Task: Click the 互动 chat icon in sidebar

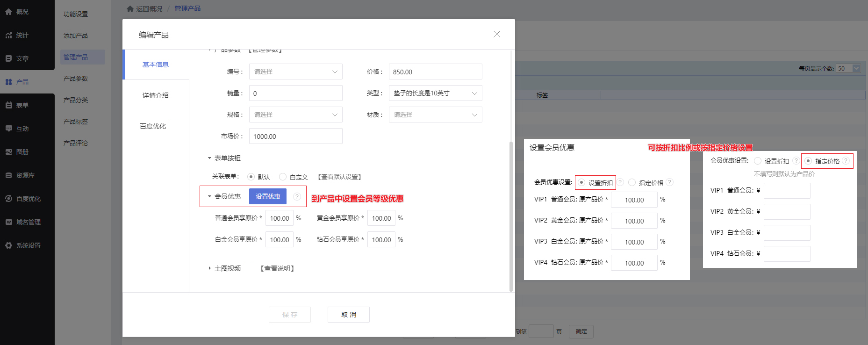Action: click(x=8, y=129)
